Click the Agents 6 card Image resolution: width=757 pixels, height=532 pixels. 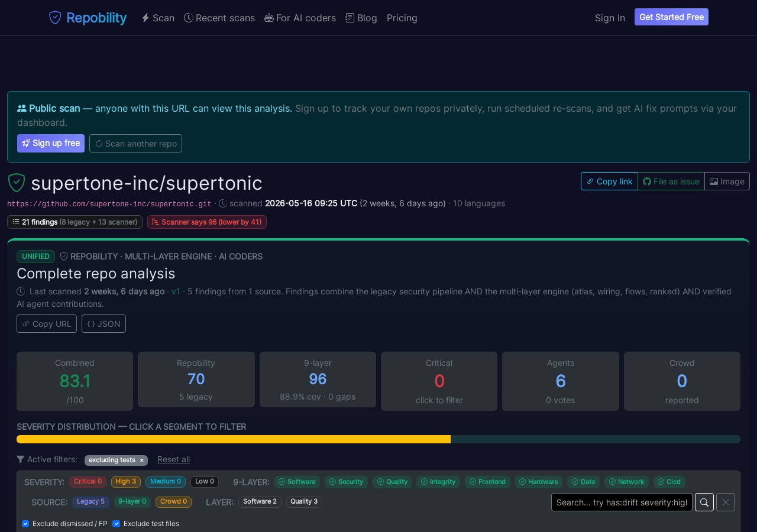coord(561,381)
